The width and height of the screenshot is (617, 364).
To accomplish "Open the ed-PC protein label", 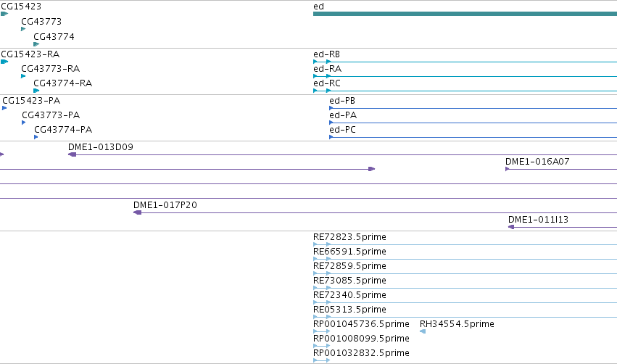I will [342, 130].
